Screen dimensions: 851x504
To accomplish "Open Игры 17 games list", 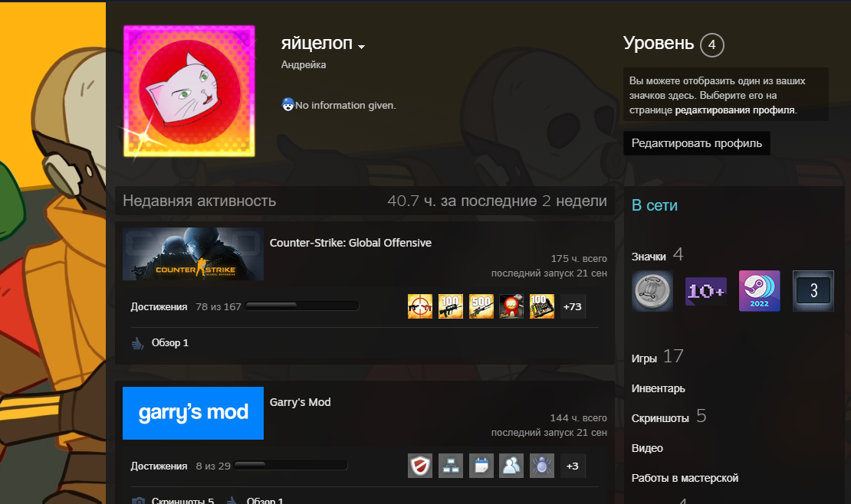I will [x=657, y=357].
